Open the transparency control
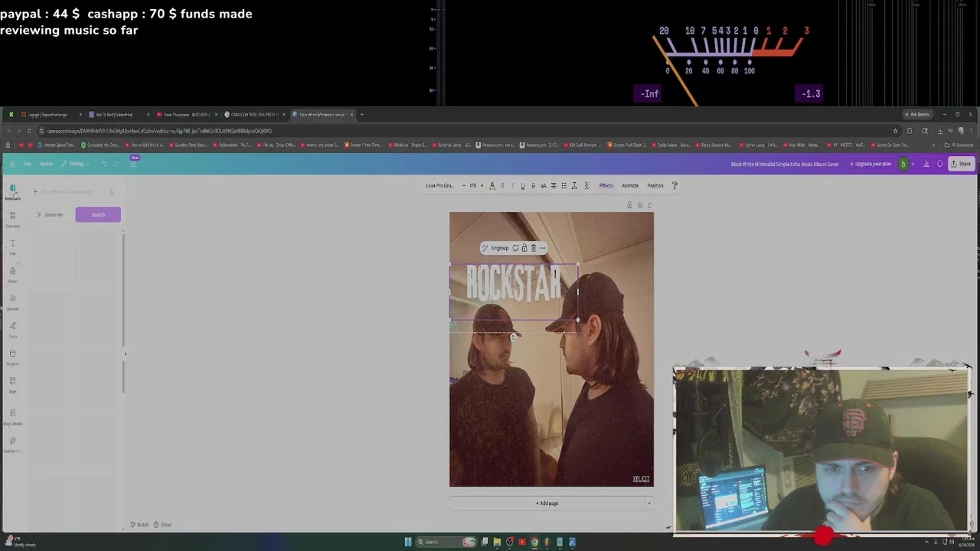The width and height of the screenshot is (980, 551). [x=586, y=185]
